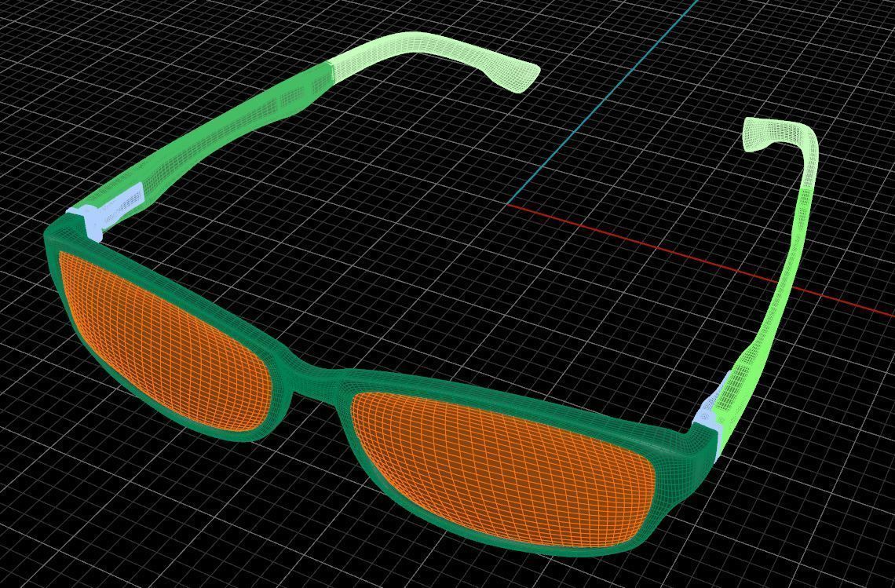Click the frame's nose bridge between lenses
895x588 pixels.
point(316,384)
